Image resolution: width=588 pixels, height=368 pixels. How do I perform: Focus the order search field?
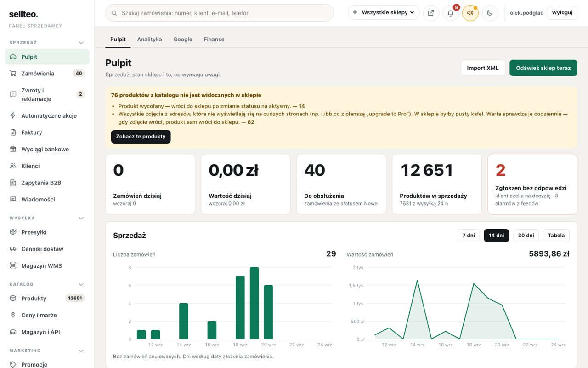click(220, 13)
